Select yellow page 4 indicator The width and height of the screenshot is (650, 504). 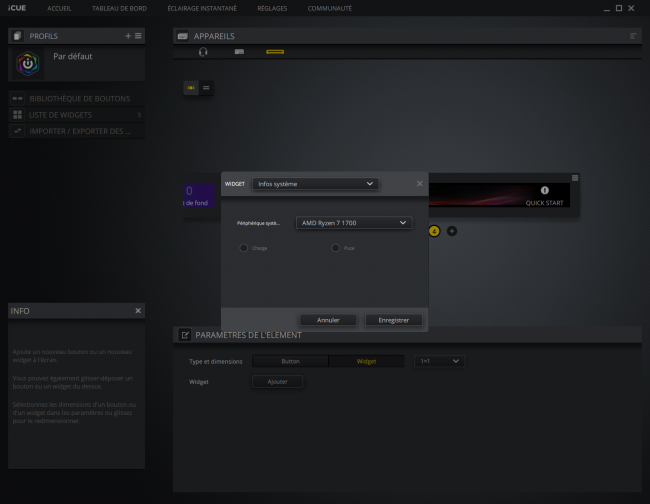(434, 231)
